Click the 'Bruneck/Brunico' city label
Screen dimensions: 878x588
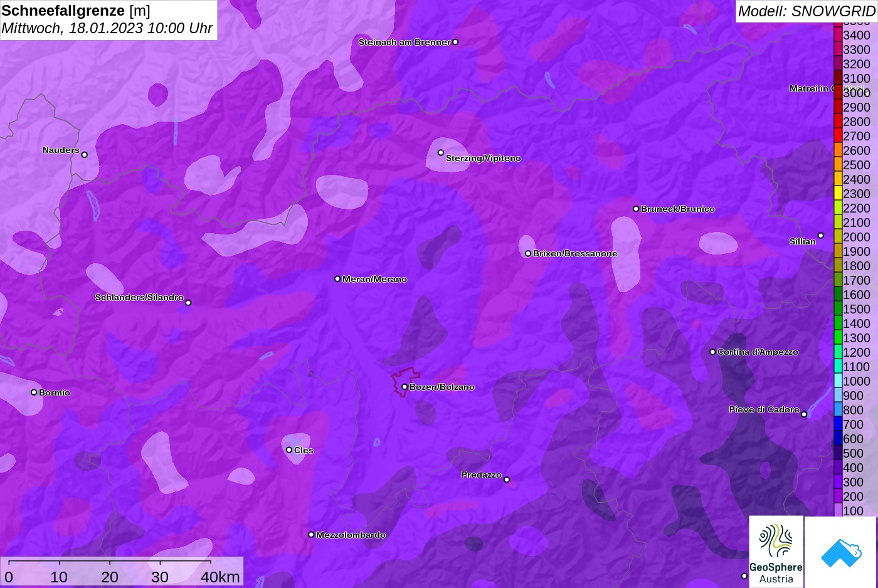678,209
